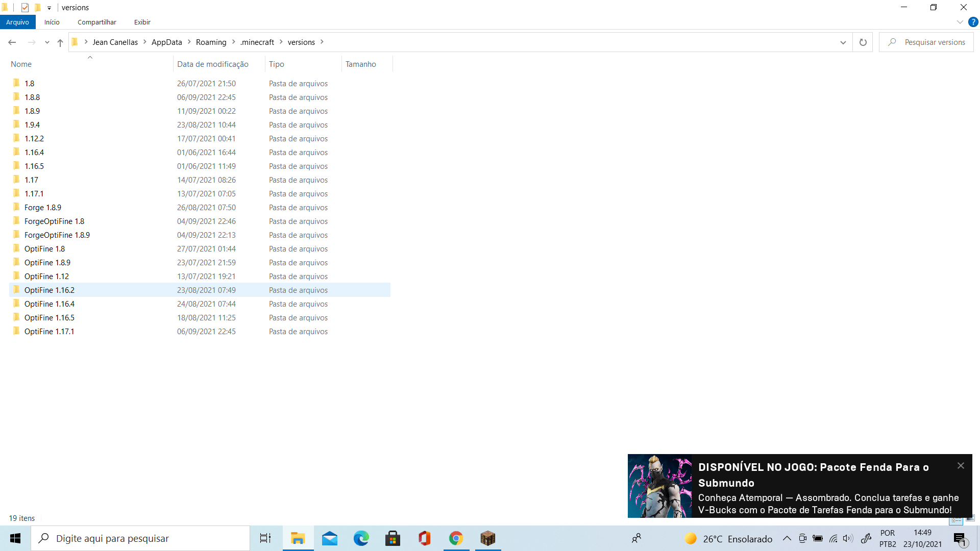Open Task View on the taskbar
This screenshot has width=980, height=551.
(265, 538)
